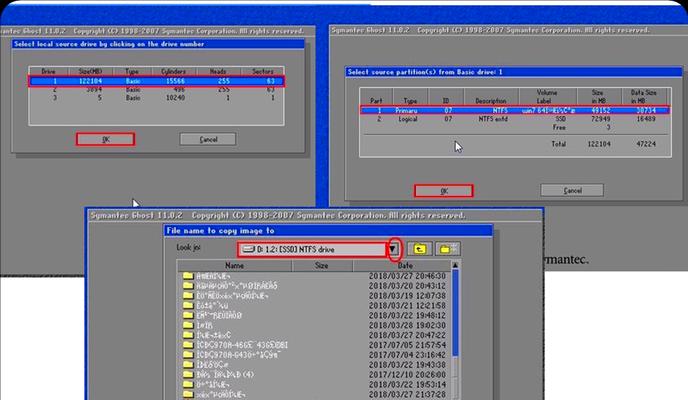
Task: Click the date 2017/07/05 21:57:54
Action: pos(407,345)
